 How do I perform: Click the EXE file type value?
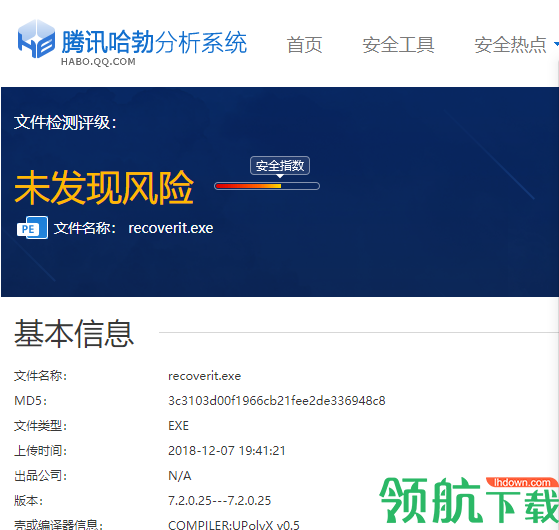tap(179, 426)
